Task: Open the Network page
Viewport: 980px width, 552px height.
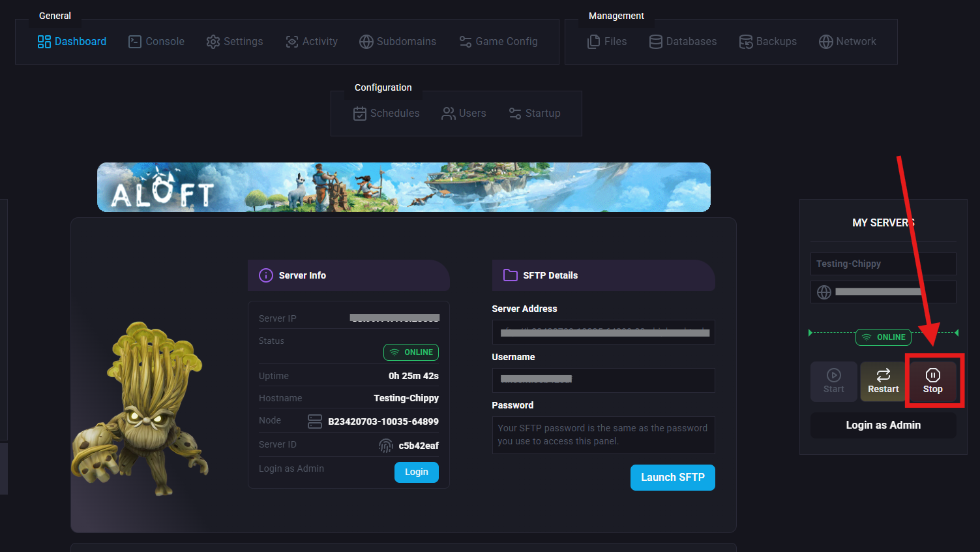Action: (848, 42)
